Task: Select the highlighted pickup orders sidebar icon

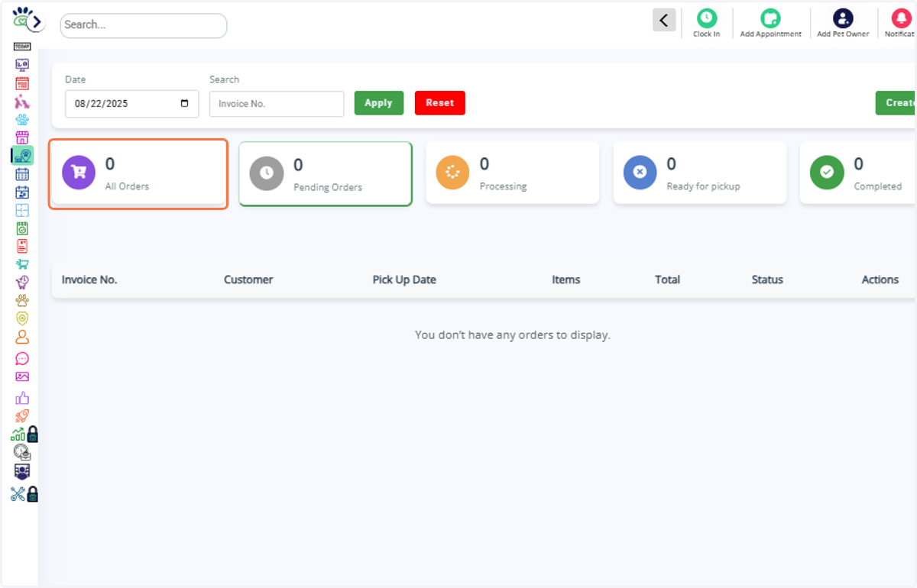Action: [x=22, y=156]
